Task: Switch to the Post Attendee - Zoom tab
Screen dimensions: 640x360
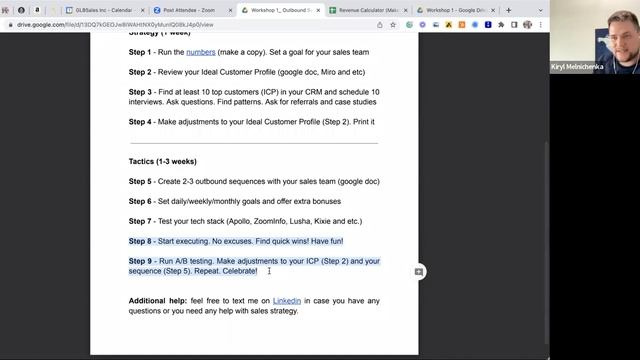Action: click(x=190, y=10)
